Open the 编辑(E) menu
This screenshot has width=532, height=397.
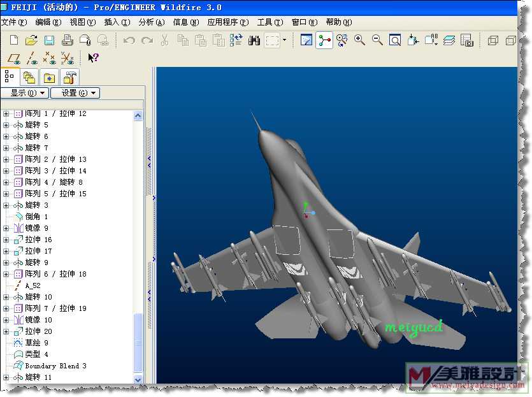48,22
